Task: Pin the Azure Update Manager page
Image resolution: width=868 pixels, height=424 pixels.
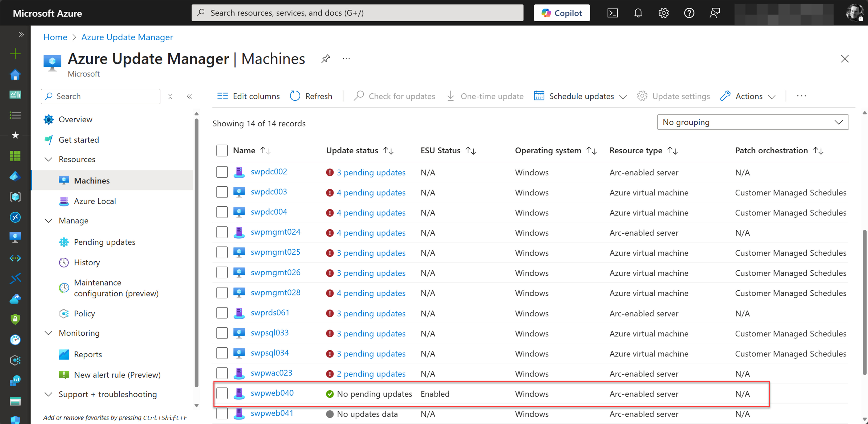Action: 326,58
